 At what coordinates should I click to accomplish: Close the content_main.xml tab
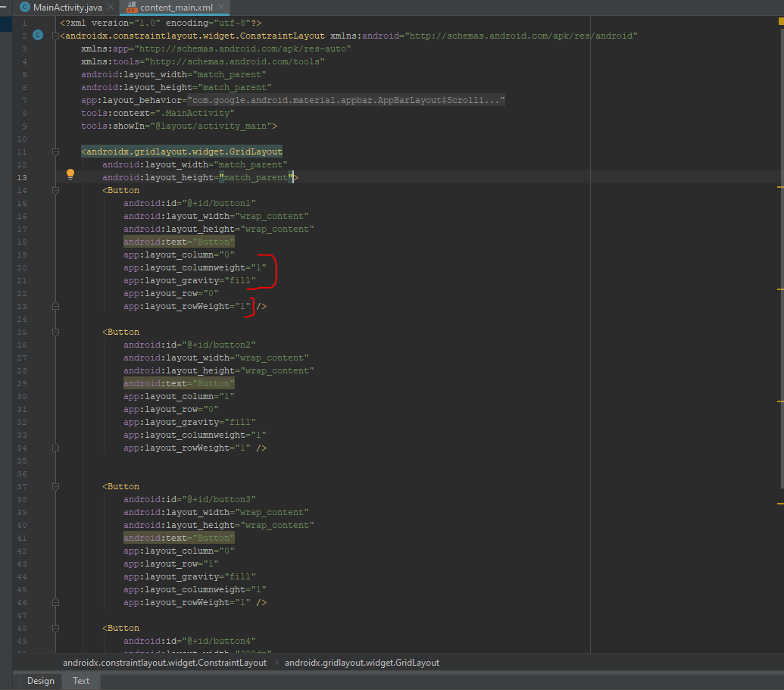tap(221, 7)
